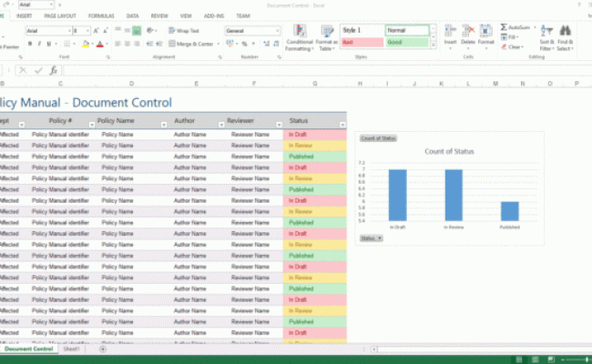Click the Count of Status chart field button

click(378, 138)
